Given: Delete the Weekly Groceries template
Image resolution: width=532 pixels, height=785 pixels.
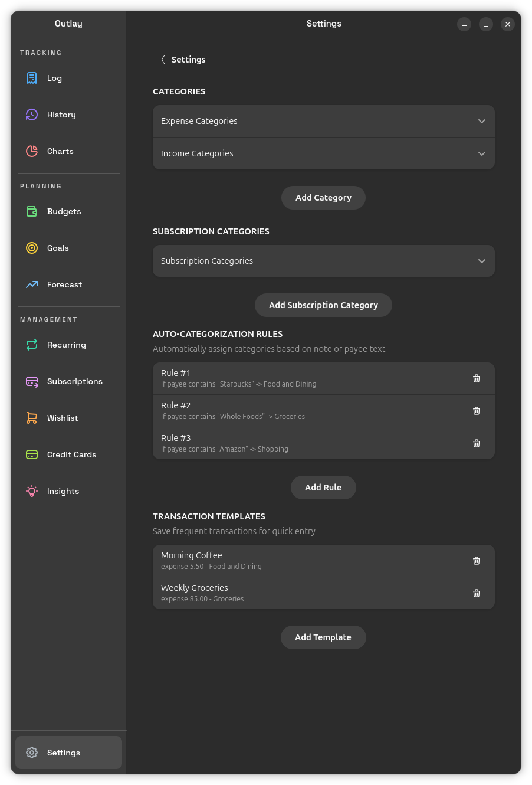Looking at the screenshot, I should pos(477,593).
